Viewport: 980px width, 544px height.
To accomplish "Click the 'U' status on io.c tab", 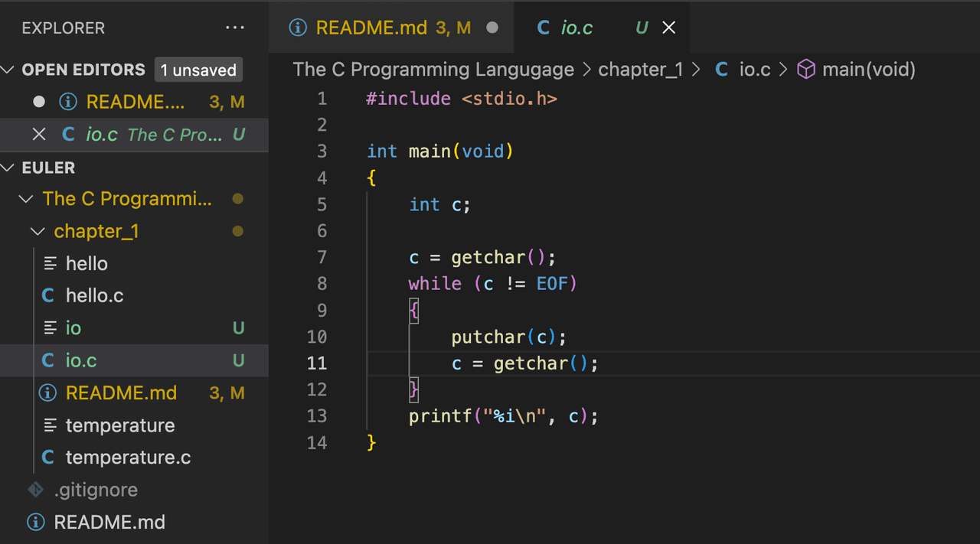I will [642, 28].
